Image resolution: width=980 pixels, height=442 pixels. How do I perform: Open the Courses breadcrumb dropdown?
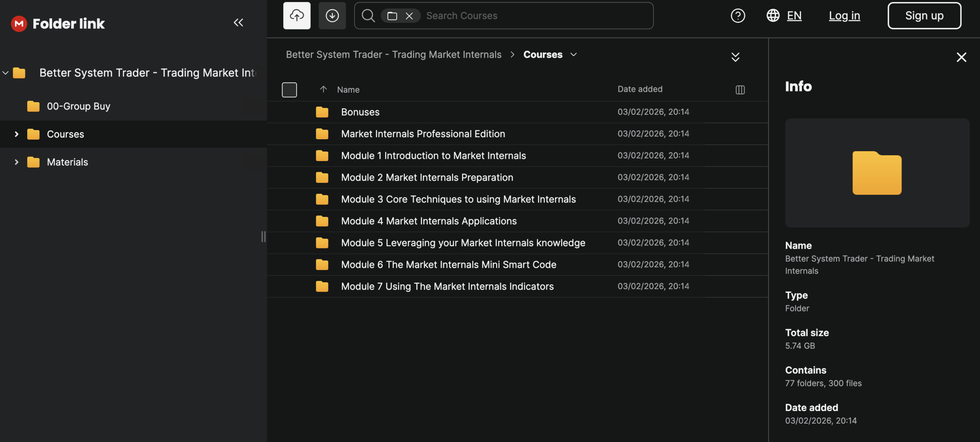[x=573, y=55]
